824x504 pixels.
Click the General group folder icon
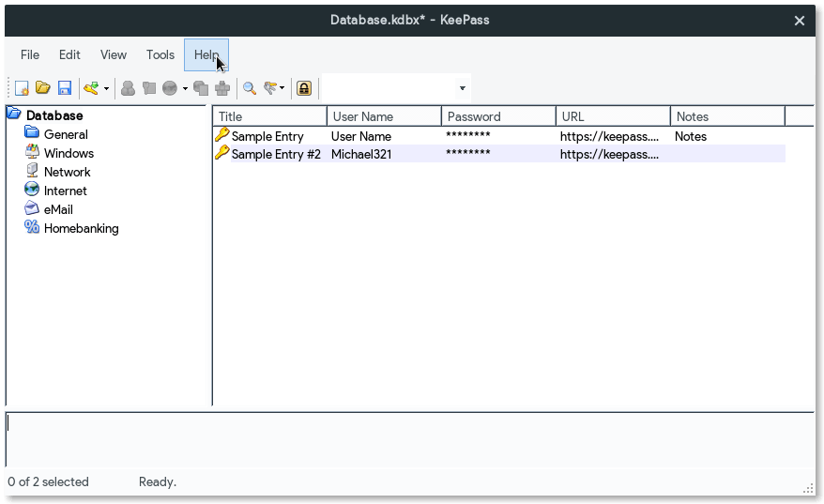click(x=32, y=132)
